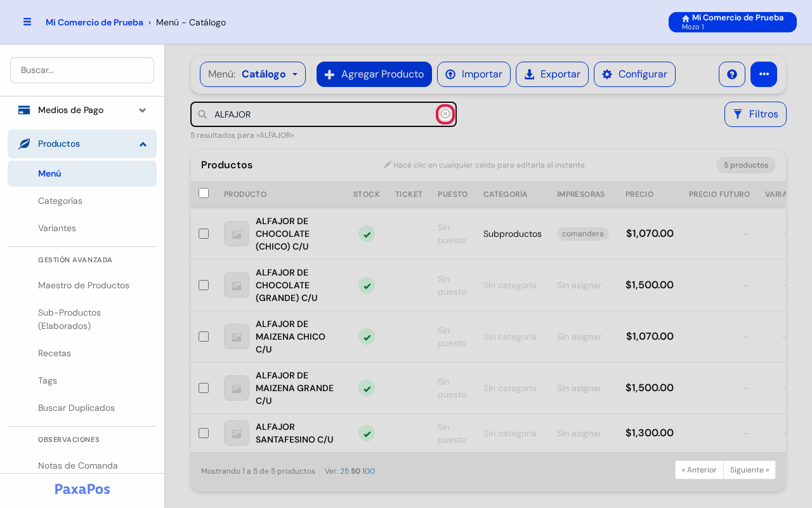
Task: Toggle the select-all checkbox in table header
Action: pyautogui.click(x=204, y=193)
